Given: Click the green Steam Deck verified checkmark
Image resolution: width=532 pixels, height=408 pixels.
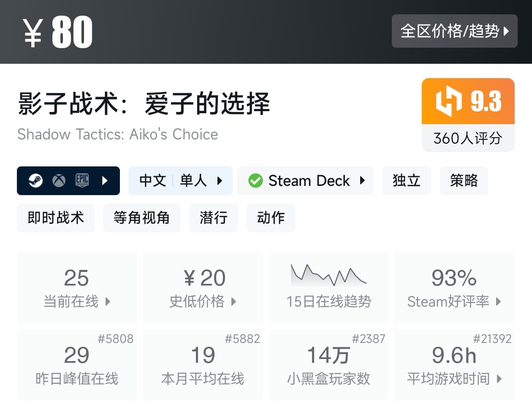Looking at the screenshot, I should (x=255, y=181).
